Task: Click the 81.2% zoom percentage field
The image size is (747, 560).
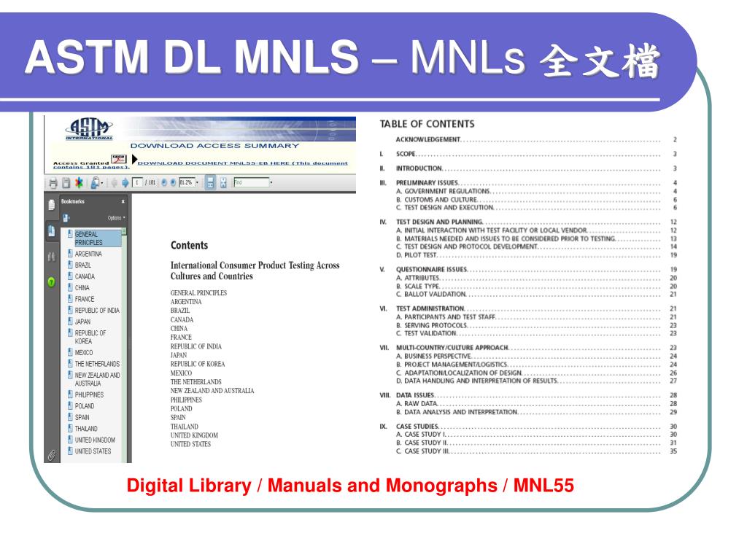Action: [x=187, y=182]
